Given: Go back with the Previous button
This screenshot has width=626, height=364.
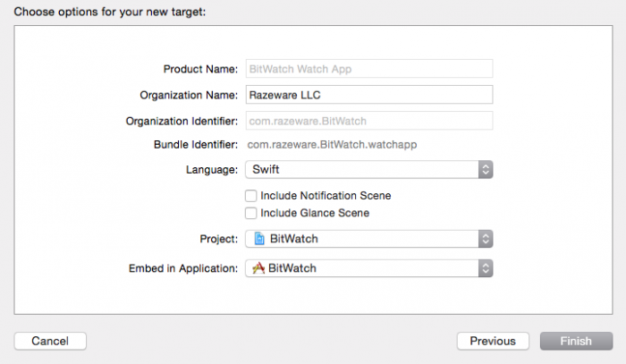Looking at the screenshot, I should 493,341.
